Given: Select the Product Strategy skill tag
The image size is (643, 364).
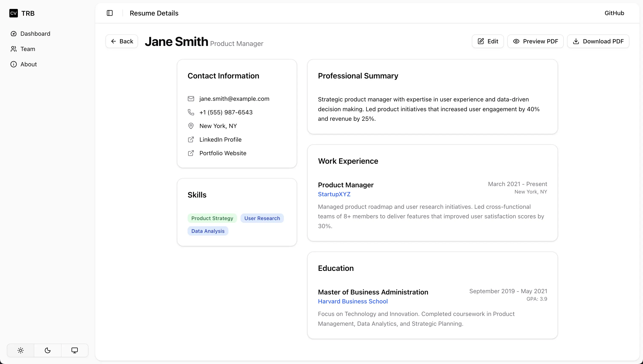Looking at the screenshot, I should pyautogui.click(x=212, y=218).
